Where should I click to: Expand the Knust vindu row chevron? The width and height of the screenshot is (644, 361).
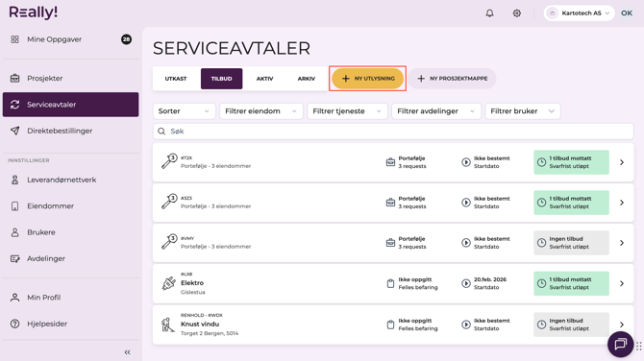pos(622,325)
